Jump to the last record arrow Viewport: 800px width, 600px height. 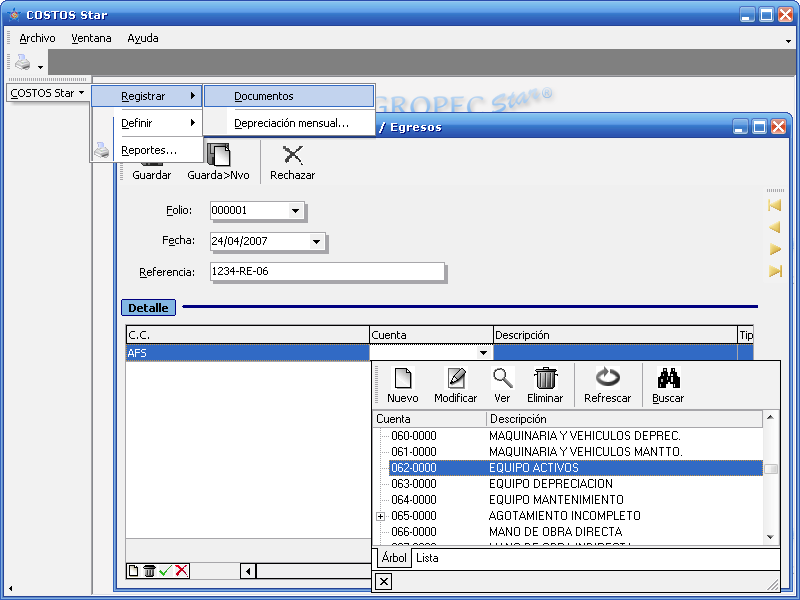(775, 271)
